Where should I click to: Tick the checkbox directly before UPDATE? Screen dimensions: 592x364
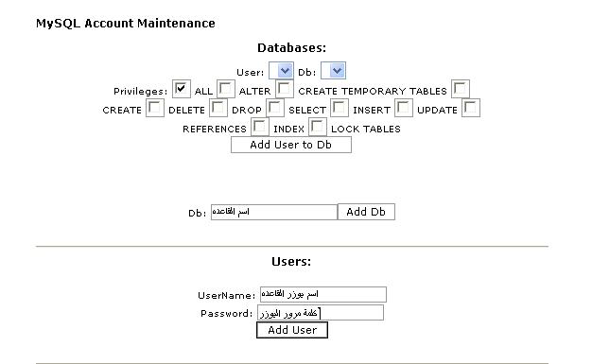[x=403, y=108]
